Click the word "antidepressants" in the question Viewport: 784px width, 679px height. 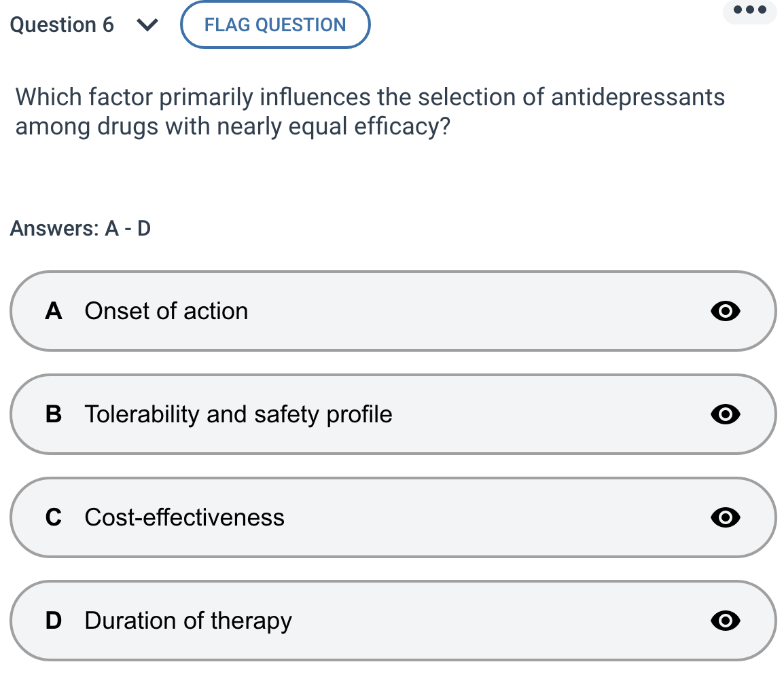pos(638,98)
